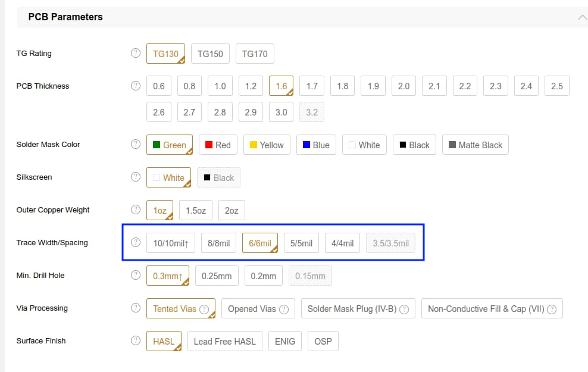Choose PCB thickness 2.6
The height and width of the screenshot is (372, 588).
click(x=159, y=112)
